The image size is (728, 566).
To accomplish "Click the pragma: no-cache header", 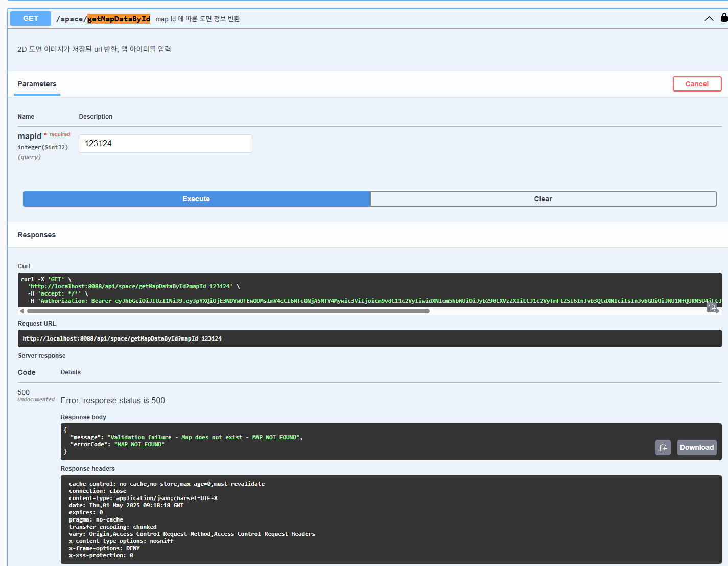I will click(x=96, y=519).
